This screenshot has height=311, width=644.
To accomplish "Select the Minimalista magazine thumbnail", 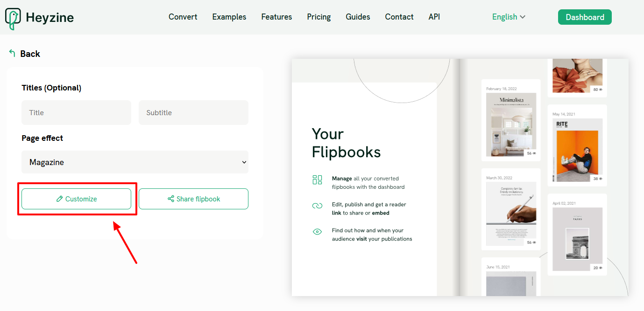I will click(x=511, y=124).
